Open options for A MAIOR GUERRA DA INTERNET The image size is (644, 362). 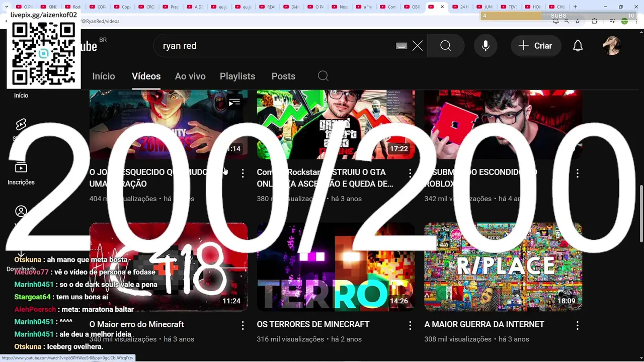tap(578, 325)
